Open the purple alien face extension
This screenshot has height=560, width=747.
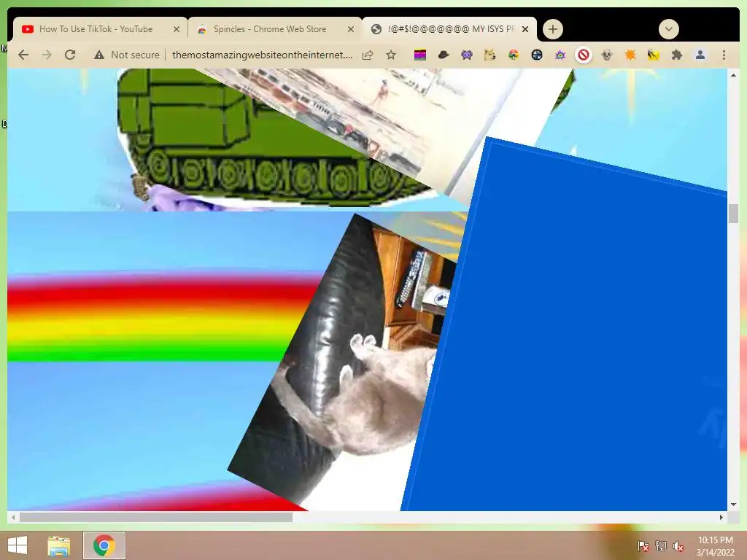tap(467, 55)
